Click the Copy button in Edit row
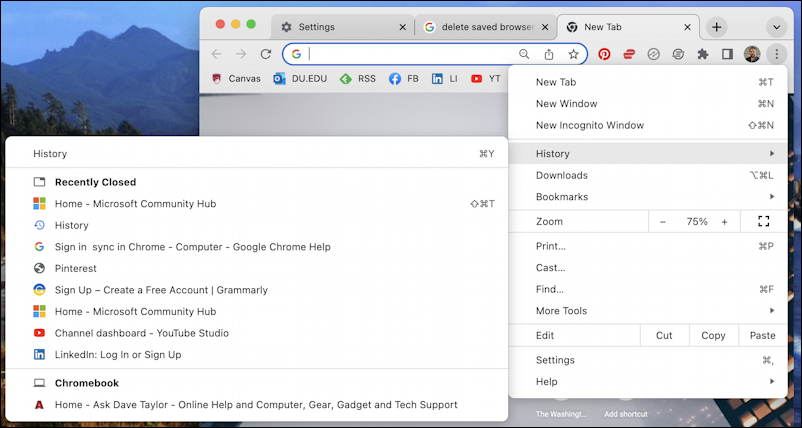The width and height of the screenshot is (802, 428). [714, 336]
